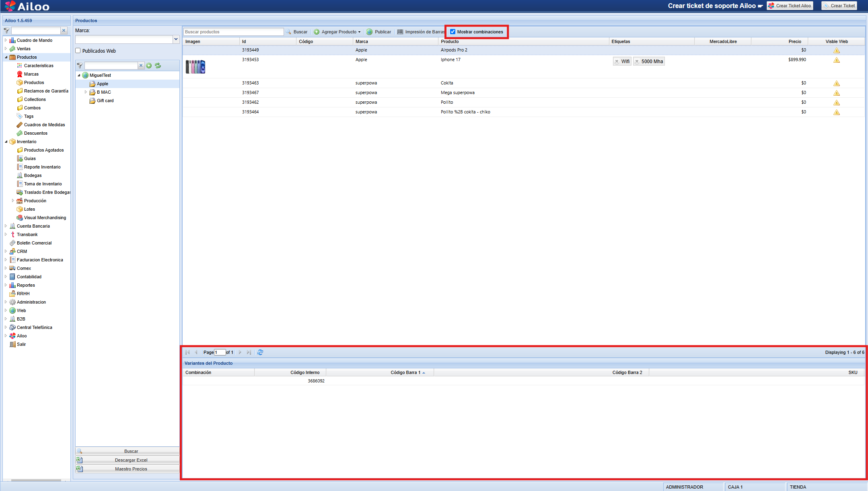Image resolution: width=868 pixels, height=491 pixels.
Task: Click the warning icon for Airpods Pro 2
Action: pos(836,50)
